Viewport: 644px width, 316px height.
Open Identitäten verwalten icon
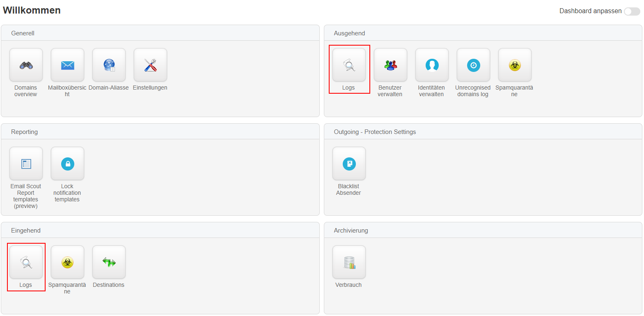[432, 65]
